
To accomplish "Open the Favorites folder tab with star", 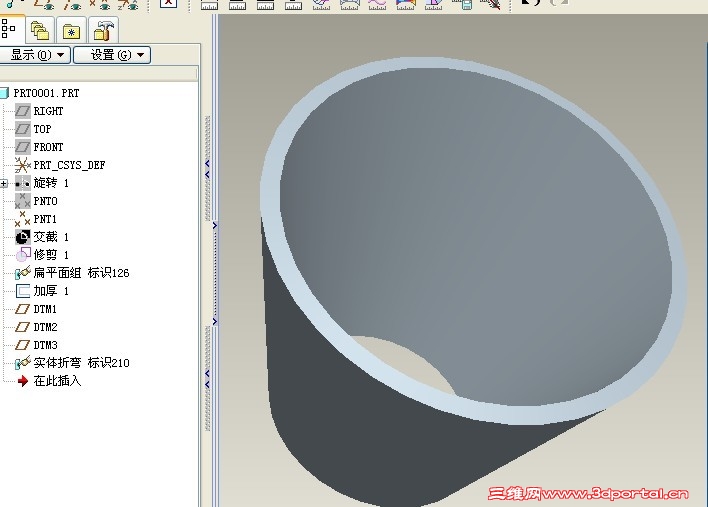I will click(x=71, y=30).
